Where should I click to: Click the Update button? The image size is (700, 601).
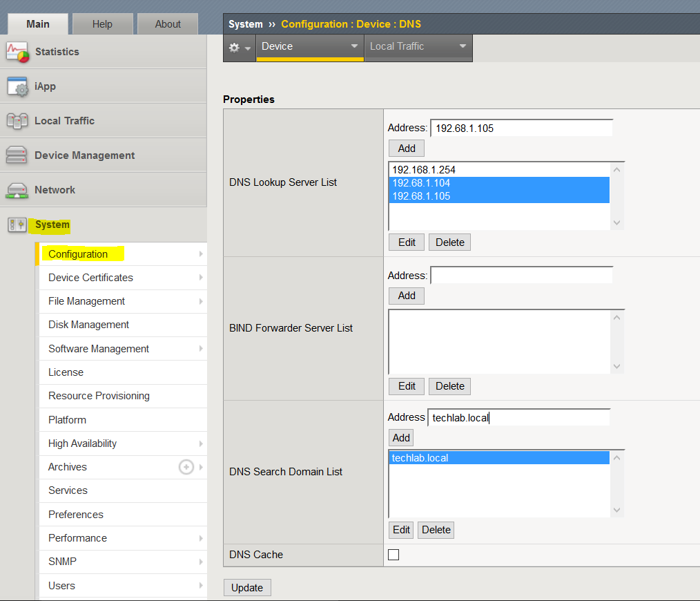pyautogui.click(x=247, y=588)
